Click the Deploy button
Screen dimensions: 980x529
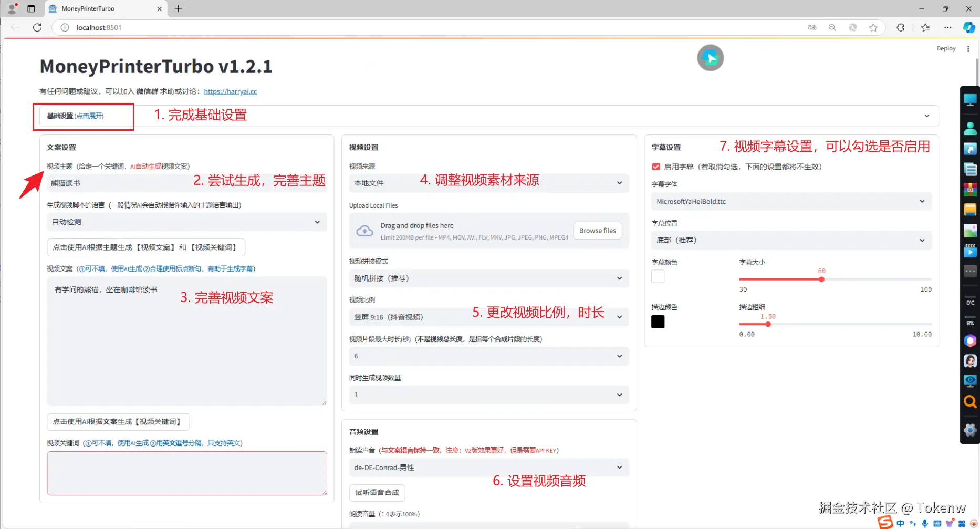pos(946,49)
